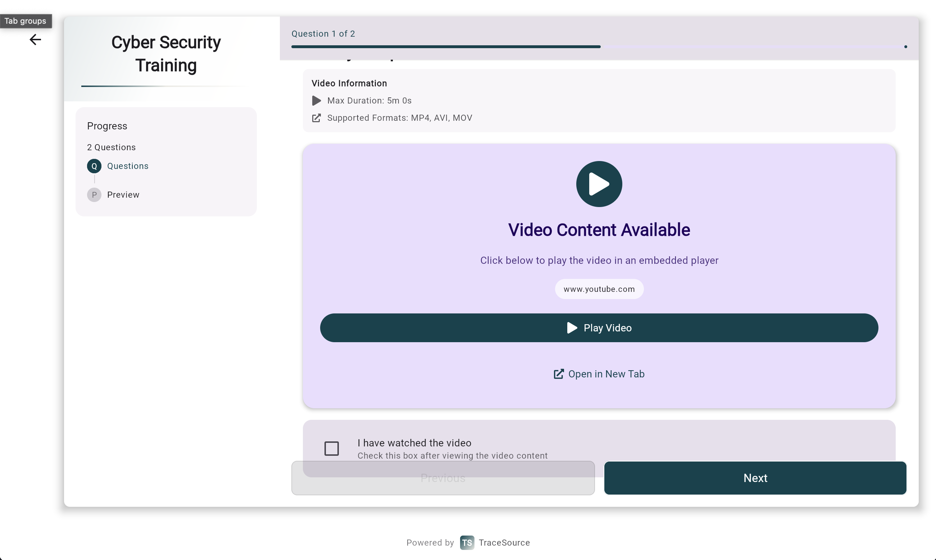The image size is (936, 560).
Task: Check the I have watched the video box
Action: click(332, 448)
